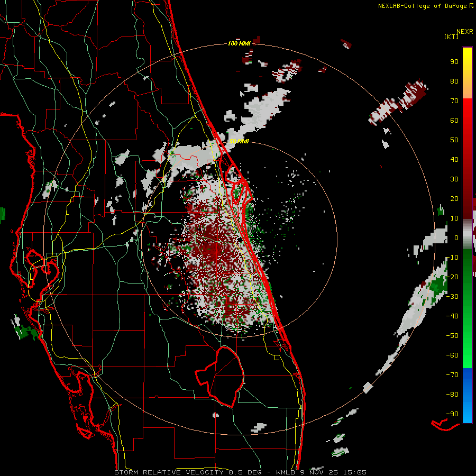Click the NEXR label above the scale
476x476 pixels.
point(464,32)
